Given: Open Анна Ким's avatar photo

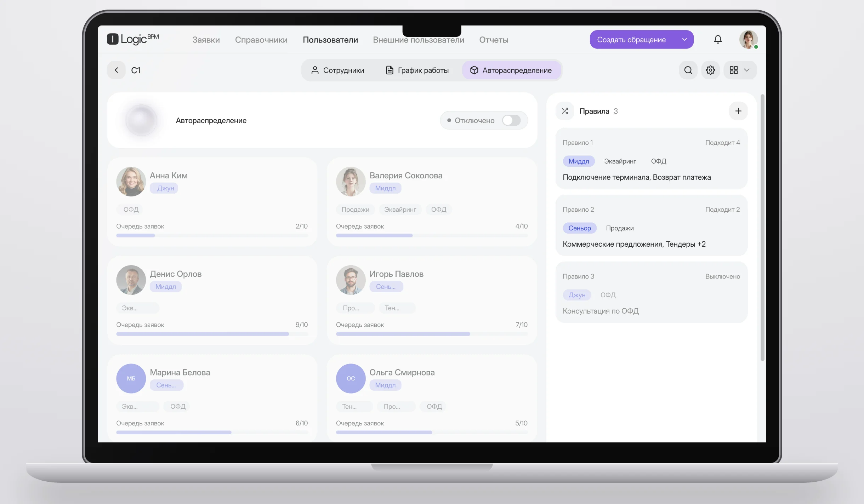Looking at the screenshot, I should pos(131,182).
